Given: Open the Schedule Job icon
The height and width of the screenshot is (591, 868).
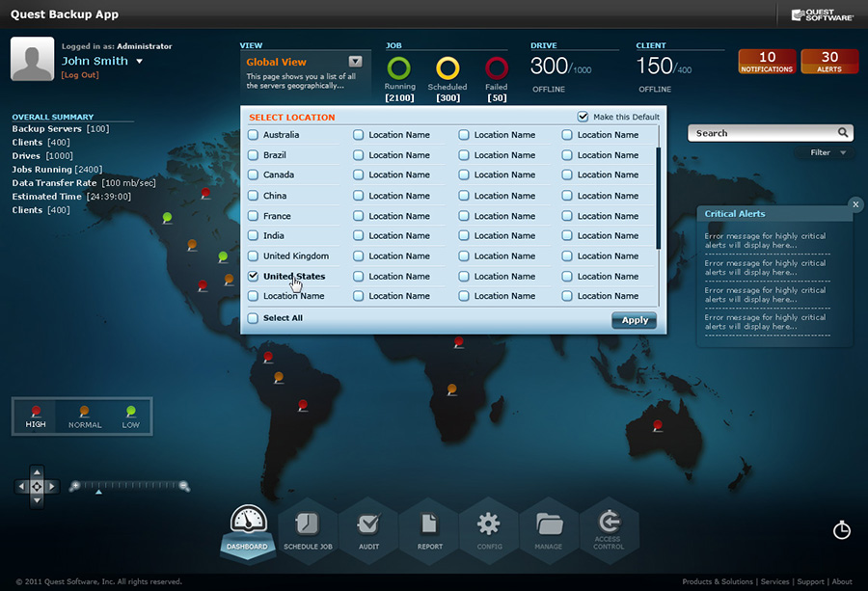Looking at the screenshot, I should pos(308,530).
